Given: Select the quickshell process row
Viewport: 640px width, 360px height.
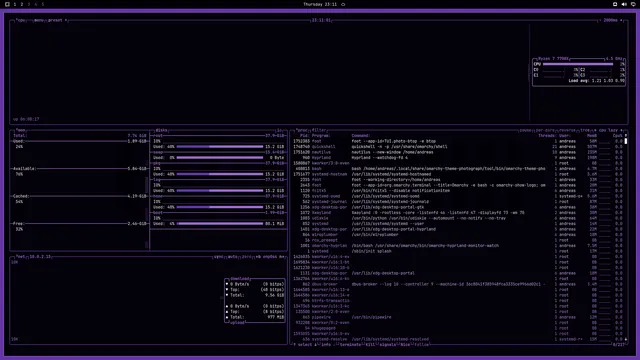Looking at the screenshot, I should coord(458,147).
